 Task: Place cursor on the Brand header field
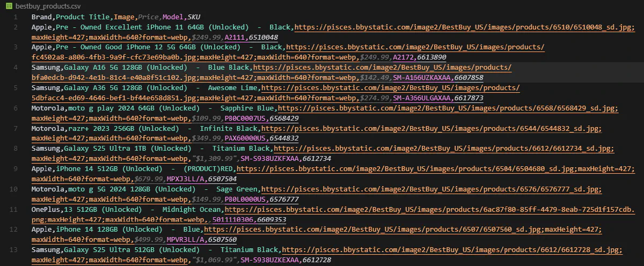coord(41,17)
